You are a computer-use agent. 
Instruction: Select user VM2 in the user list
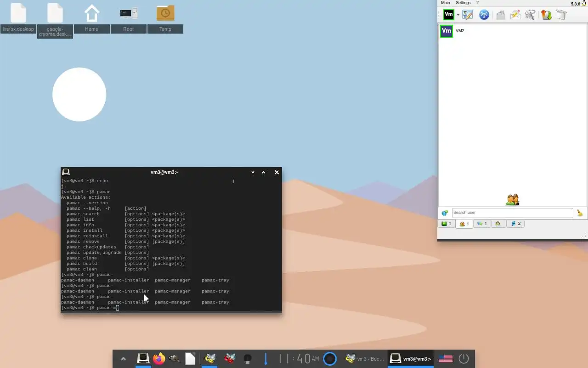[x=513, y=31]
